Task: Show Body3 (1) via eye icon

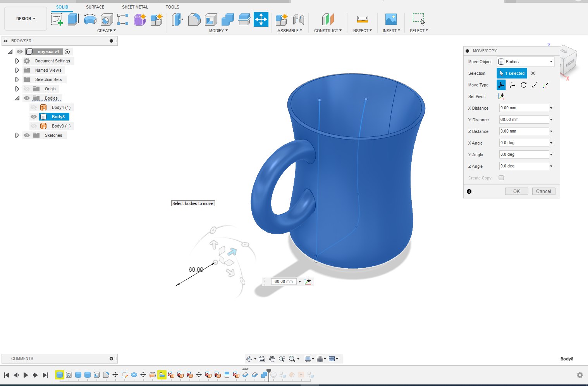Action: 34,126
